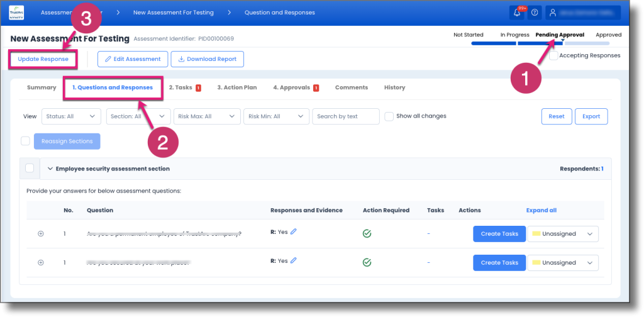Click the user profile icon

pyautogui.click(x=553, y=13)
